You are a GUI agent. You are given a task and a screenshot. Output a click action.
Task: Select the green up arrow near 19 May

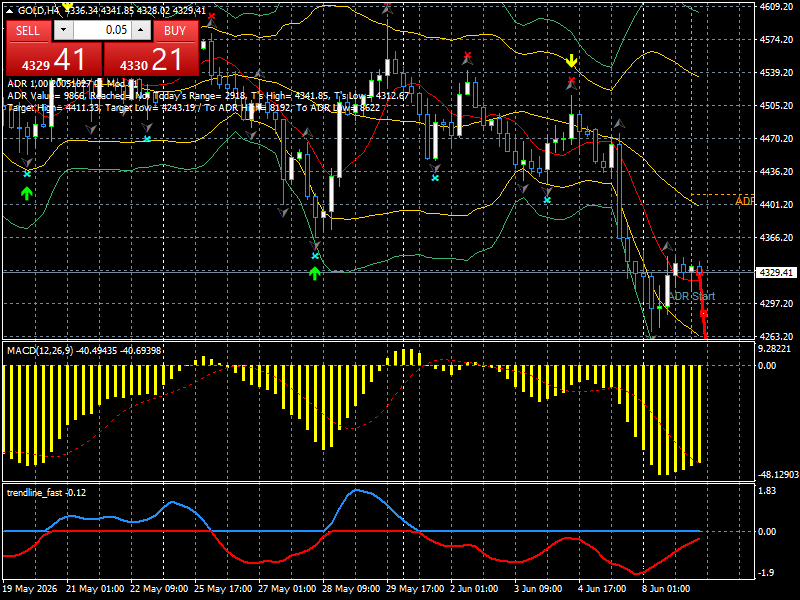pos(27,193)
